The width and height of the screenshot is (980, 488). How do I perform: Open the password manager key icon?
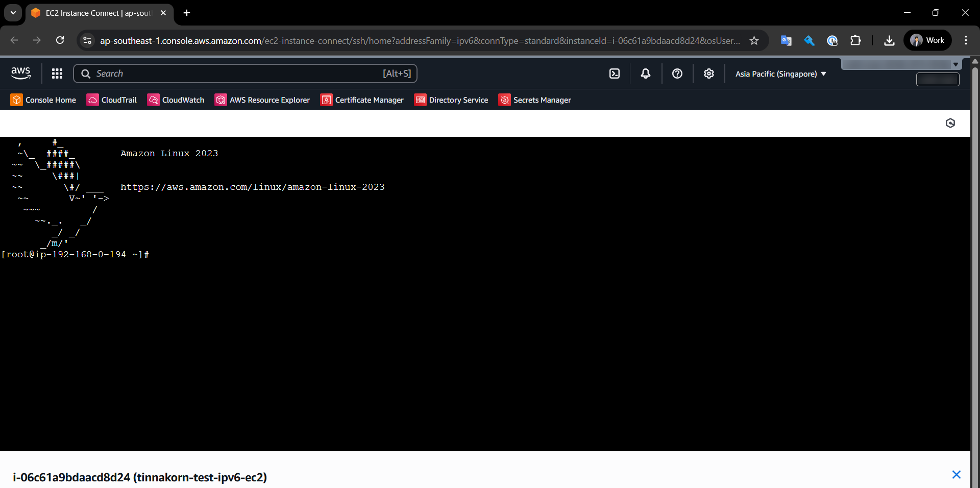point(809,40)
